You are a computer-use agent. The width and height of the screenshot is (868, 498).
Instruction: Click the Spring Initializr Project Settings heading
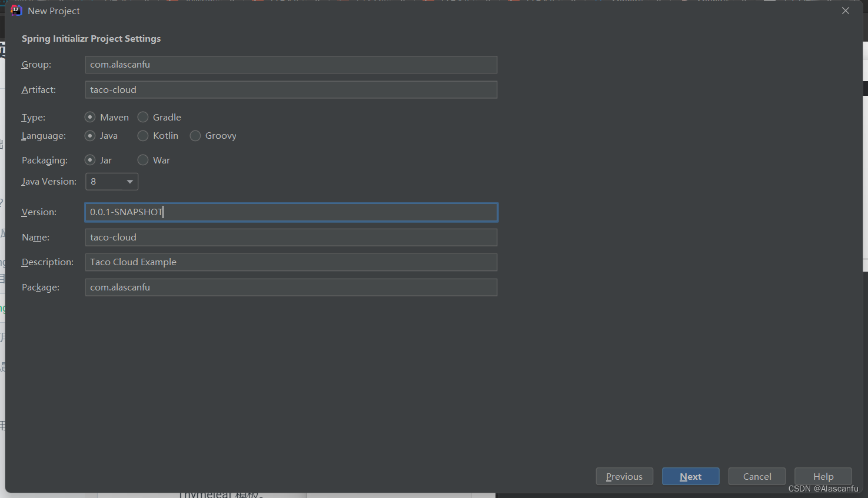(91, 39)
